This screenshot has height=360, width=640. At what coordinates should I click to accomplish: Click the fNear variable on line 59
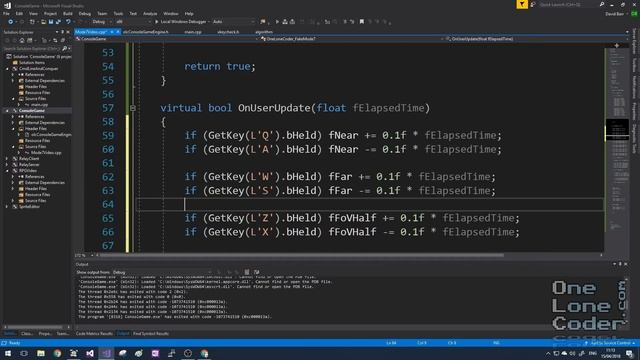(343, 136)
